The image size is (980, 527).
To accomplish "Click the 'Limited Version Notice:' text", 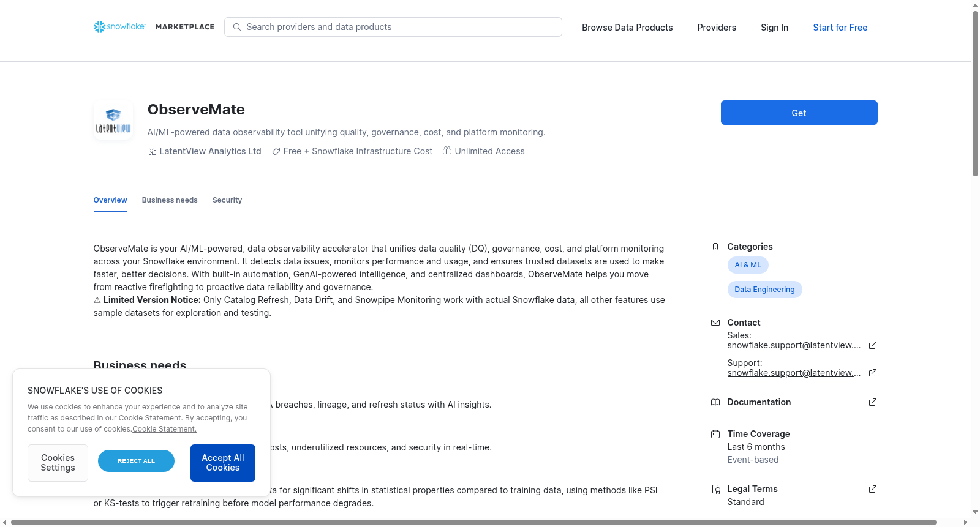I will [152, 300].
